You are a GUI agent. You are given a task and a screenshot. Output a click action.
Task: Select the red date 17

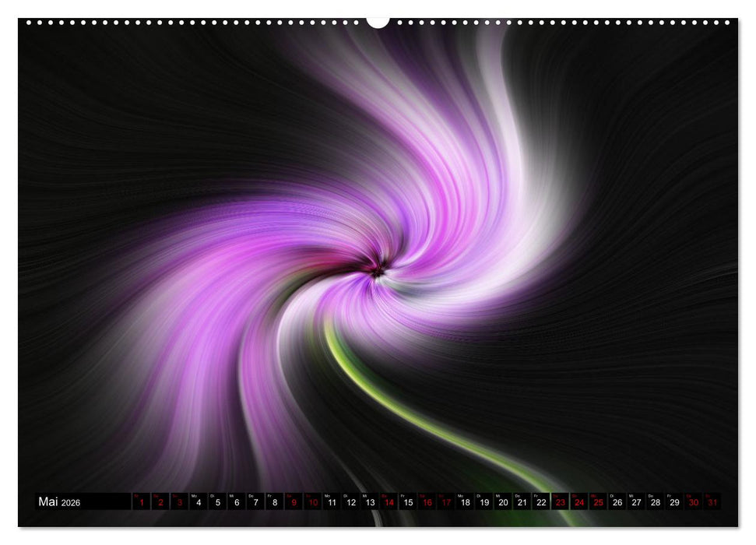tap(446, 502)
